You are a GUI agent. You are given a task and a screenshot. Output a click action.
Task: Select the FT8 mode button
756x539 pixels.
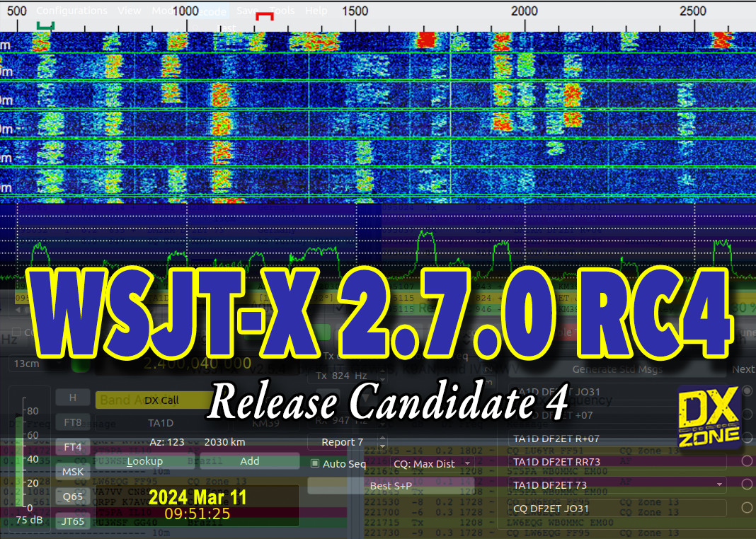point(72,422)
